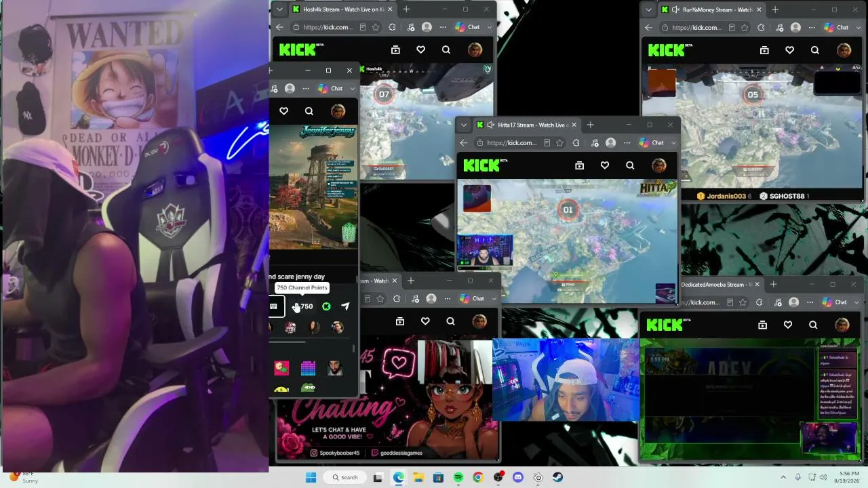The width and height of the screenshot is (868, 488).
Task: Open the 750 channel points menu
Action: tap(302, 306)
